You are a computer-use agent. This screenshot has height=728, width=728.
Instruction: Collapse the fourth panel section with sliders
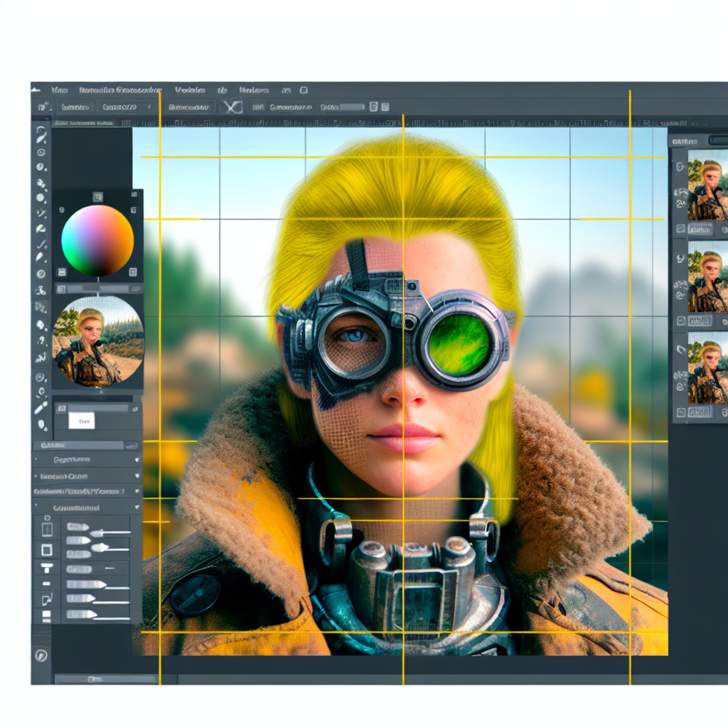coord(136,508)
